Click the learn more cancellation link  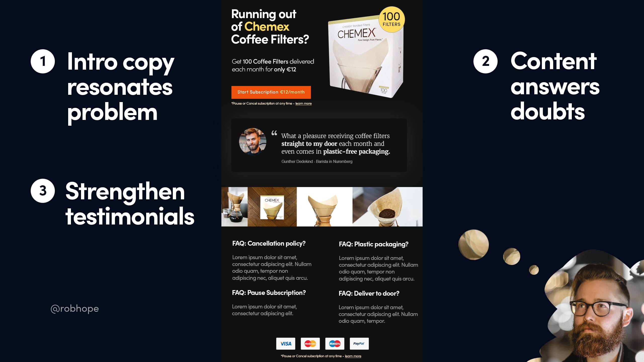click(x=303, y=103)
